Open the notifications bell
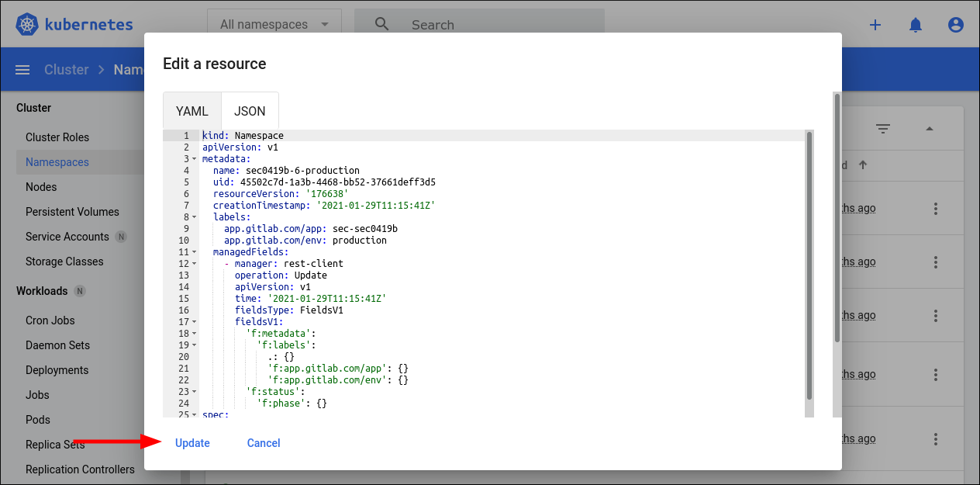The width and height of the screenshot is (980, 485). (916, 25)
